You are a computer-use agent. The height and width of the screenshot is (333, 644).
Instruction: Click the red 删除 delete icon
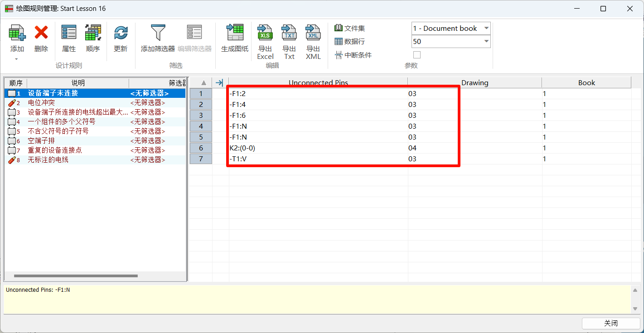tap(41, 33)
